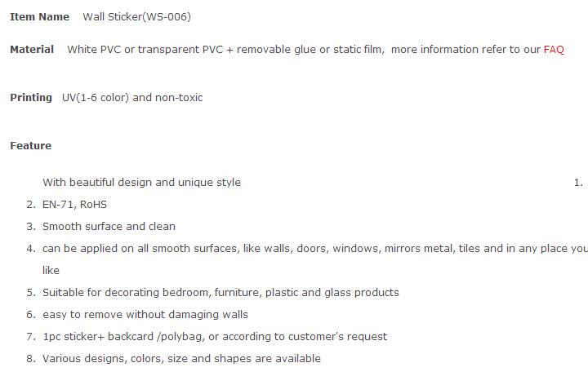
Task: Click the "Smooth surface and clean" list item
Action: (109, 227)
